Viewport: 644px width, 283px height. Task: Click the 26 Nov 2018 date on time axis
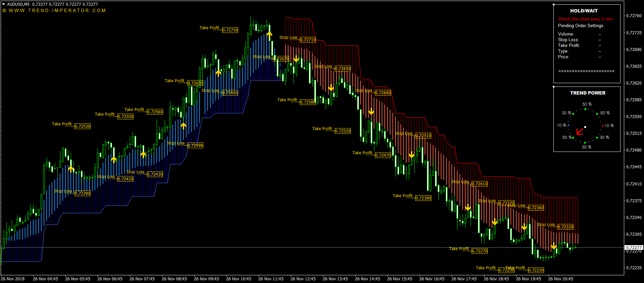(13, 279)
